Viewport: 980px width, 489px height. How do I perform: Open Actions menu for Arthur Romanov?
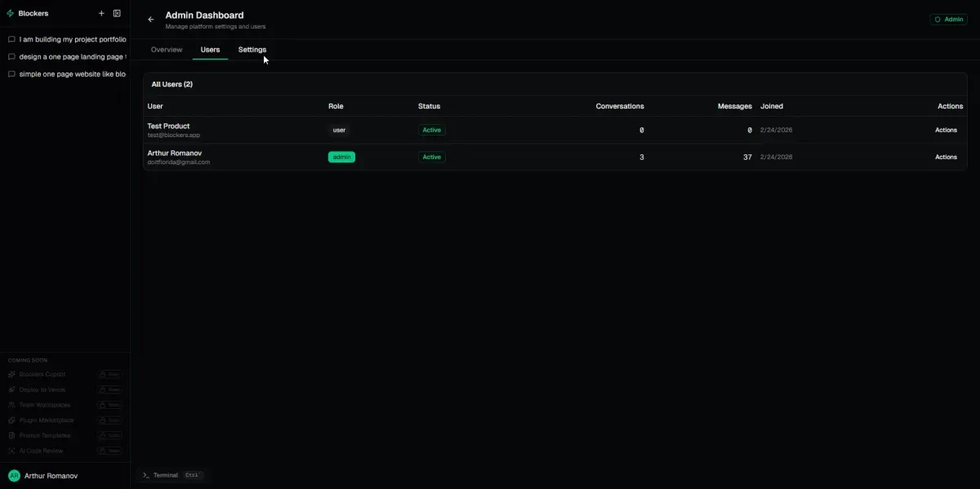pyautogui.click(x=946, y=157)
